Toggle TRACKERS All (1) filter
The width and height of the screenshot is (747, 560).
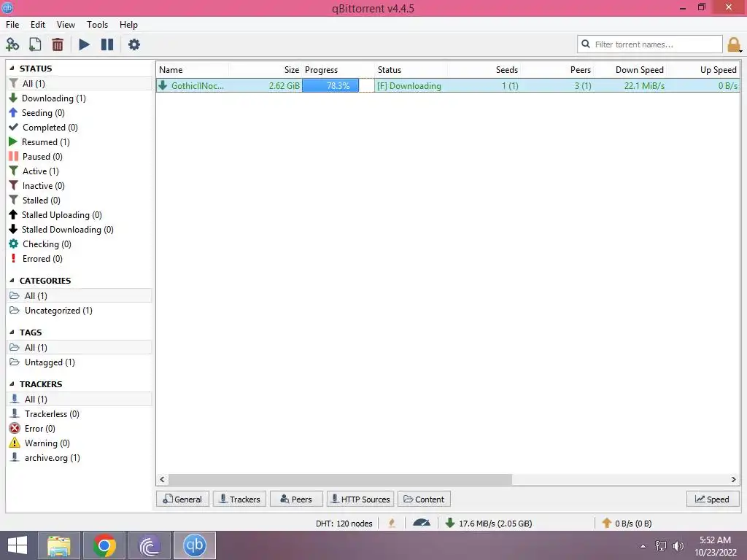coord(79,399)
